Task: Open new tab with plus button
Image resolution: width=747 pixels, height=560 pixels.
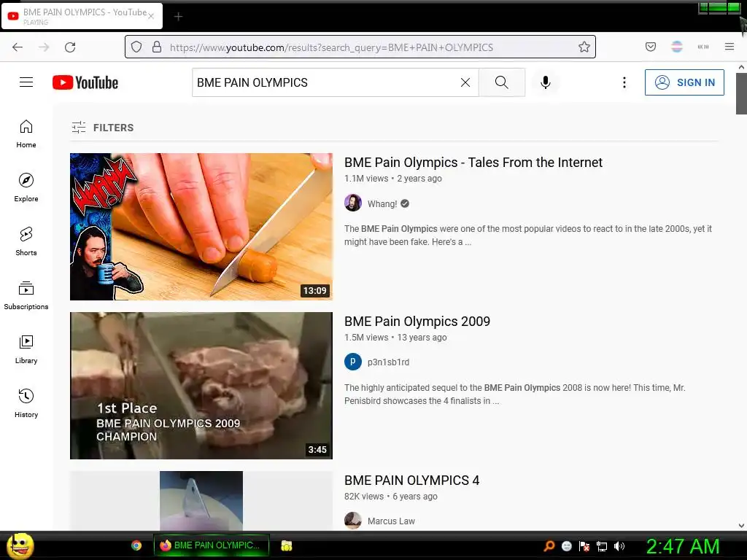Action: (178, 17)
